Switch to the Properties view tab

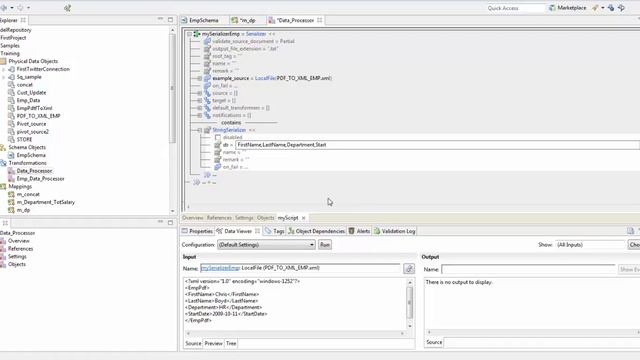coord(198,231)
